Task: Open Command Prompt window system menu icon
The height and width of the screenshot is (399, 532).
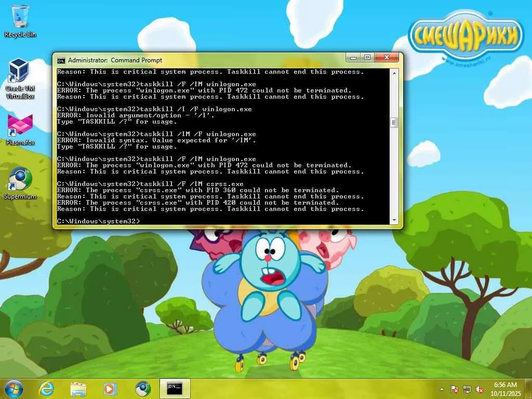Action: coord(61,60)
